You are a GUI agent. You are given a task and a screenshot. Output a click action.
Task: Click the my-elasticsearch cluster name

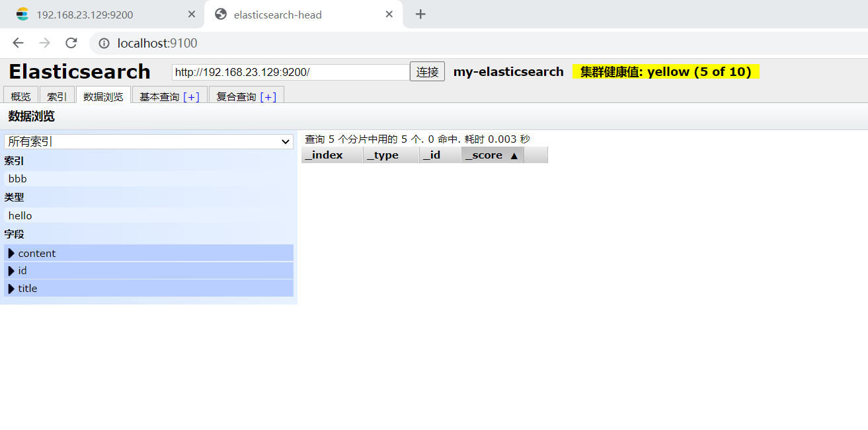point(508,71)
